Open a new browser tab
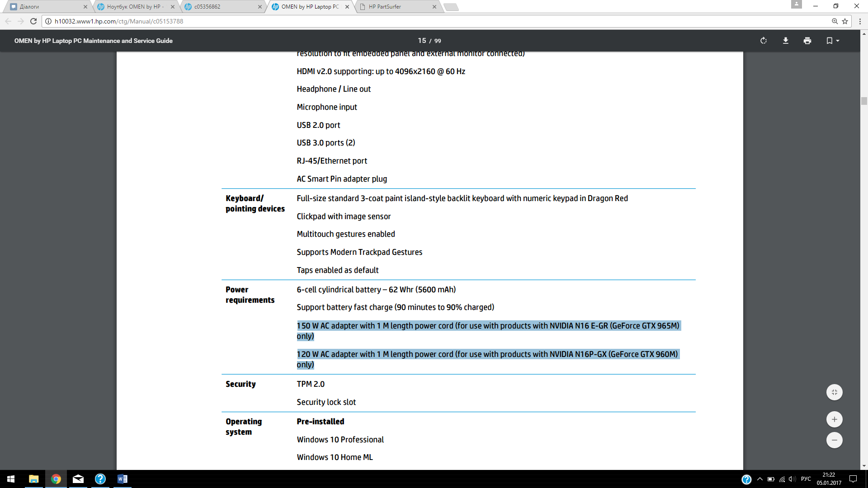Image resolution: width=868 pixels, height=488 pixels. (451, 7)
